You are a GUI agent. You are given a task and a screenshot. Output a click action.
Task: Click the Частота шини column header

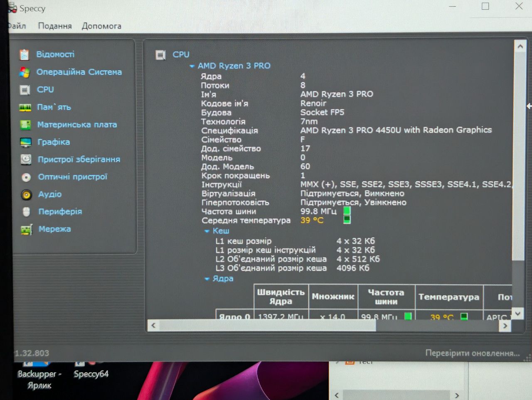pos(386,297)
